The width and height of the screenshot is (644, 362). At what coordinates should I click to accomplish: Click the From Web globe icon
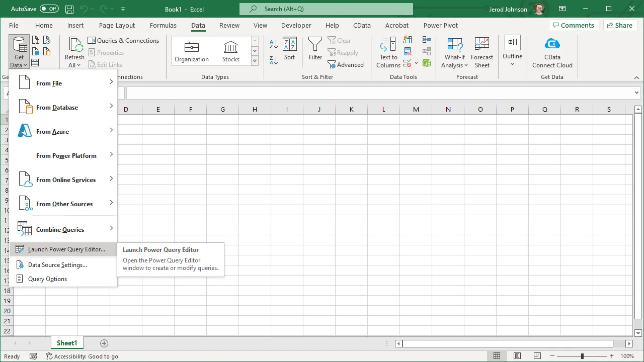(x=36, y=51)
